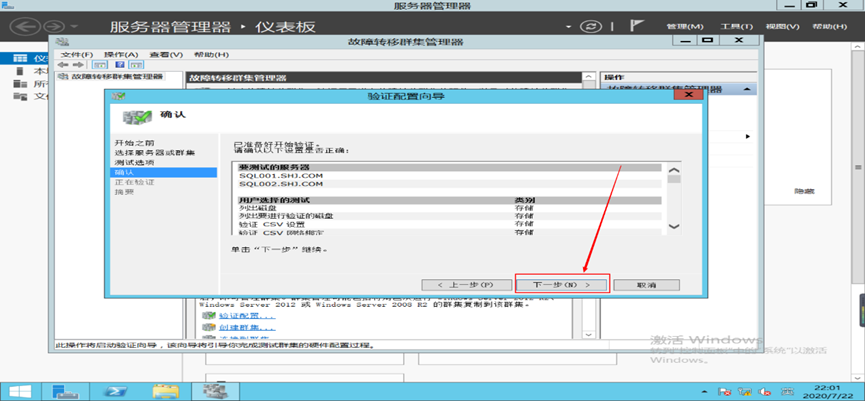This screenshot has width=865, height=401.
Task: Open the 管理(M) menu in Server Manager
Action: 685,26
